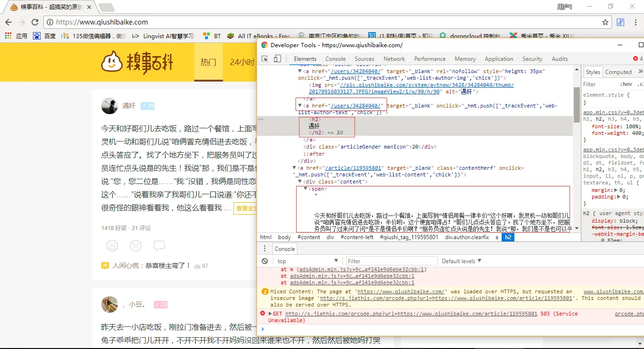Open the 遇奸 author avatar
Image resolution: width=644 pixels, height=349 pixels.
point(110,106)
